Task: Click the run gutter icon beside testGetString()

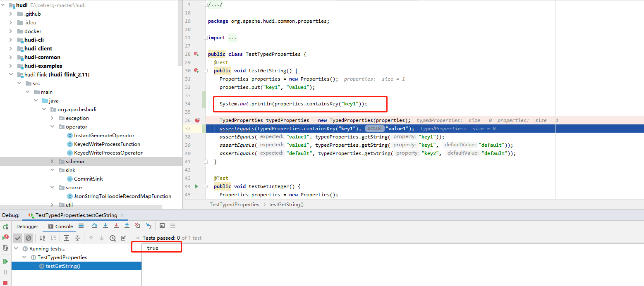Action: click(x=196, y=71)
